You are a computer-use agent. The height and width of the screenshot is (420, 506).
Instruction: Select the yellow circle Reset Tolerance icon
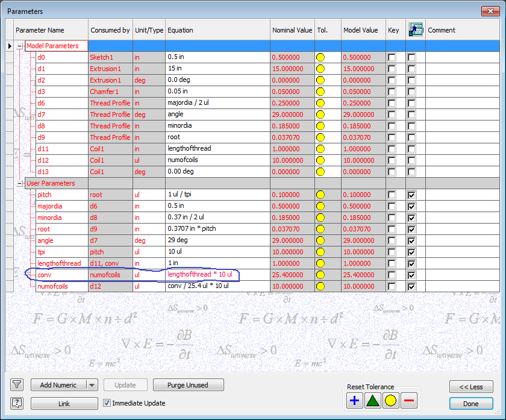[390, 400]
